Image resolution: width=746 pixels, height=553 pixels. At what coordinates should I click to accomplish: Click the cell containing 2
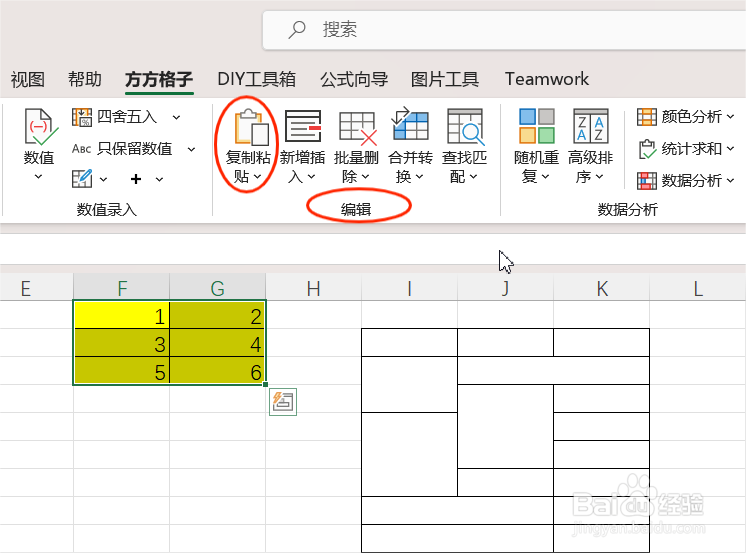pyautogui.click(x=218, y=315)
